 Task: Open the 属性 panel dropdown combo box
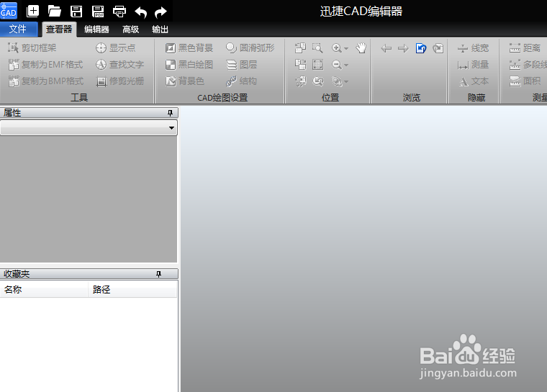click(89, 127)
